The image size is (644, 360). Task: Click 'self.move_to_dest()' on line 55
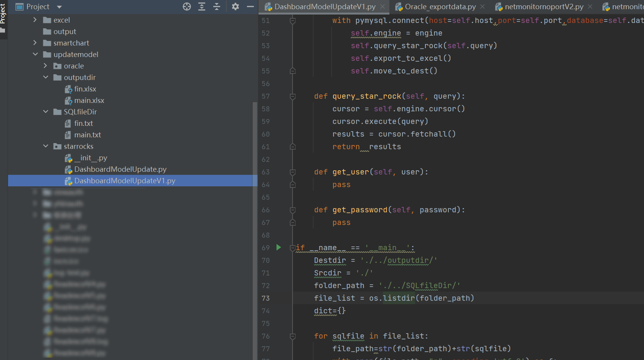click(394, 71)
